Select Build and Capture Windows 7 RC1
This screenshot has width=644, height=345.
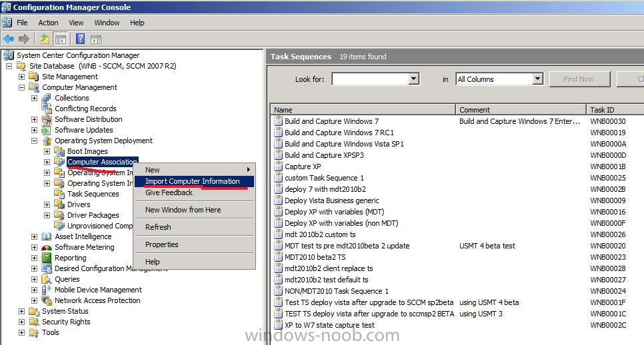[x=339, y=133]
